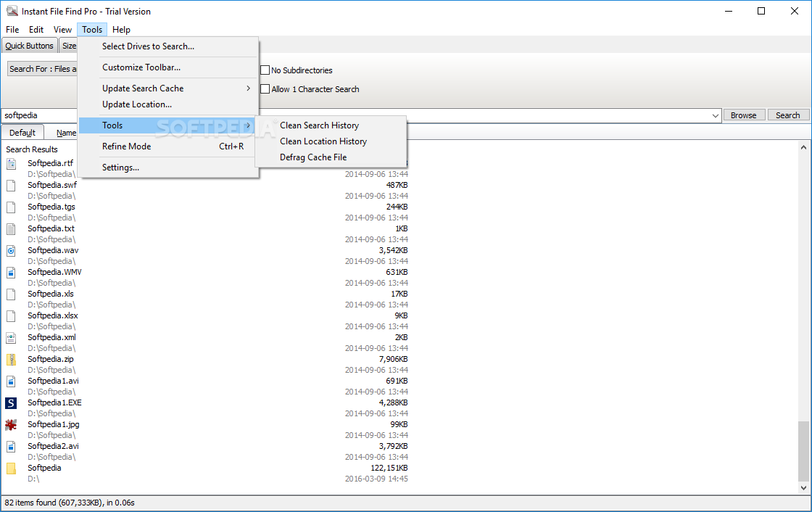This screenshot has width=812, height=512.
Task: Click the Softpedia1.jpg image icon
Action: (11, 425)
